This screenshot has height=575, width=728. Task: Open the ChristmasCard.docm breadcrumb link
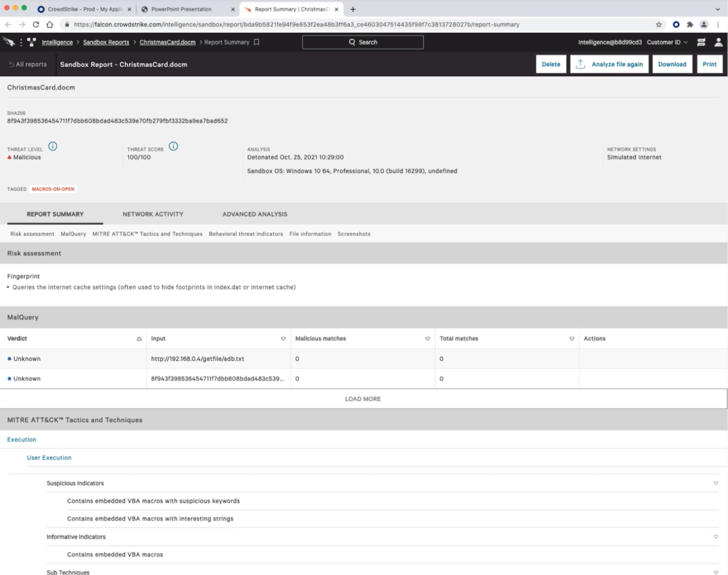pos(167,42)
